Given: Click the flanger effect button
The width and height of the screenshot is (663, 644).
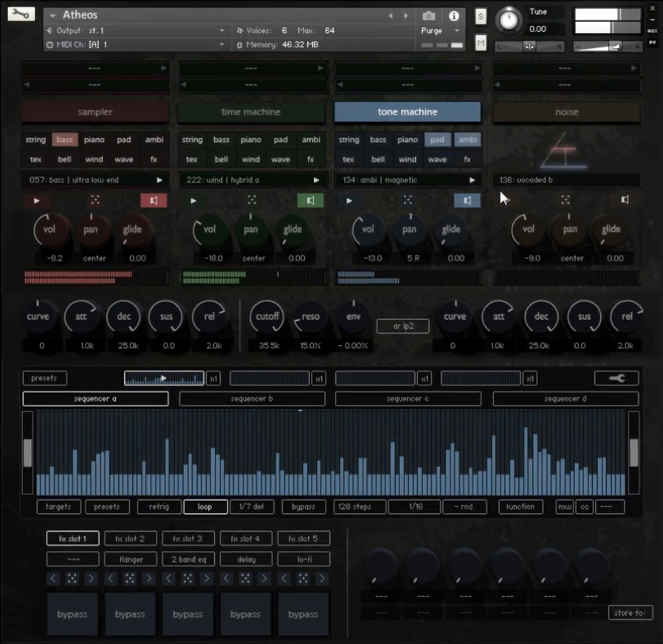Looking at the screenshot, I should point(131,559).
